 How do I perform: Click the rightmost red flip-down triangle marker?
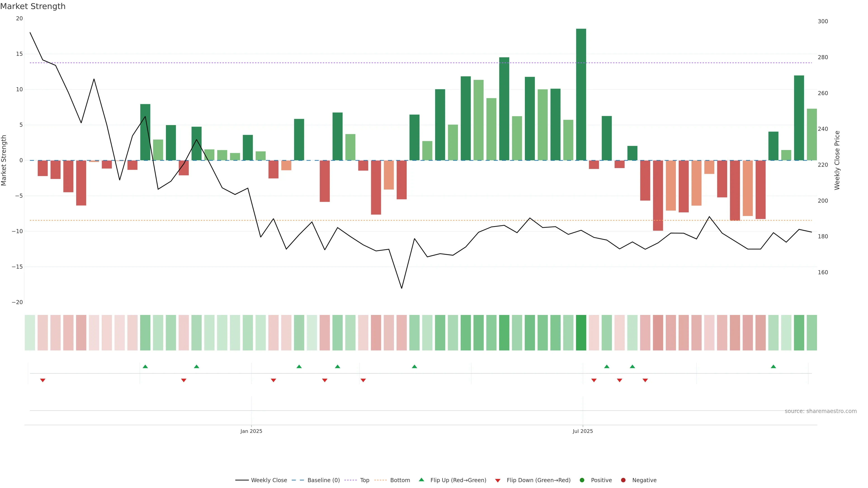[645, 380]
